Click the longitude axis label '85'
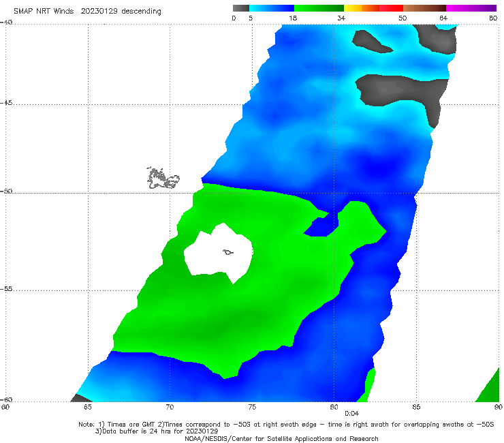504x443 pixels. tap(416, 407)
